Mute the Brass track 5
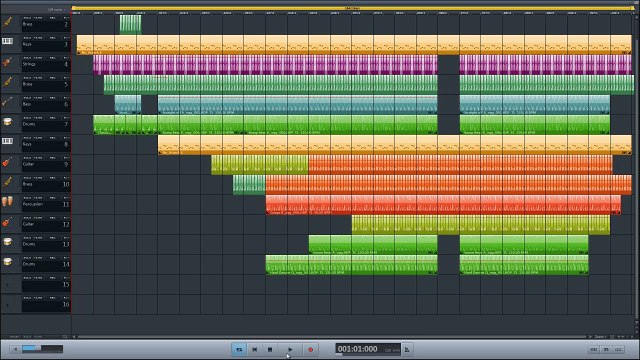This screenshot has height=360, width=640. (38, 78)
